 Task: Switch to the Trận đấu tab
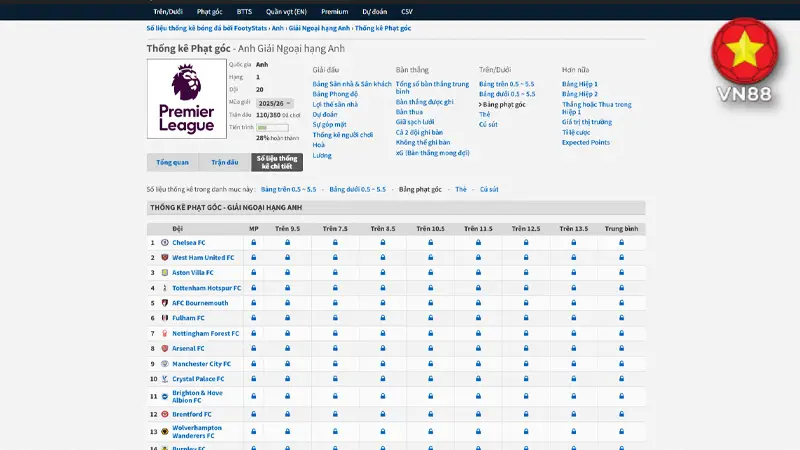tap(225, 162)
